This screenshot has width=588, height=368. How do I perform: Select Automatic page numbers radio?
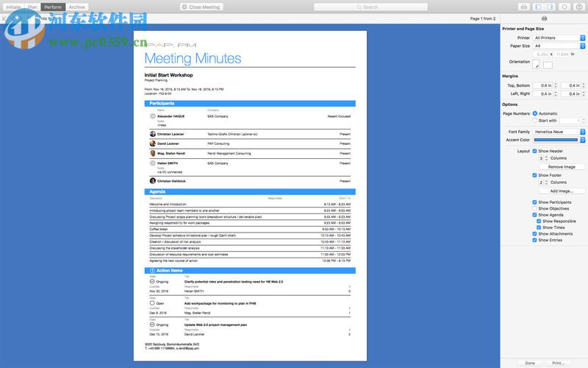tap(535, 113)
